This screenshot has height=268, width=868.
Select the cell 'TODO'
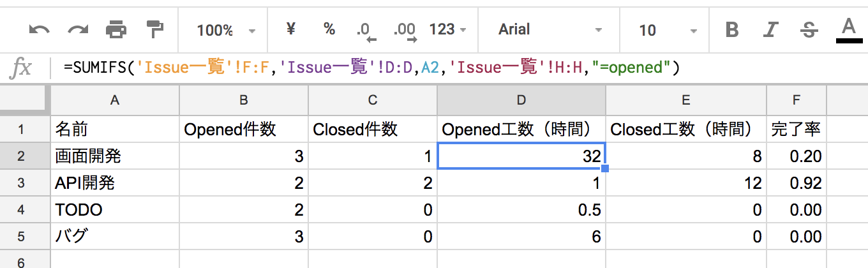point(115,210)
